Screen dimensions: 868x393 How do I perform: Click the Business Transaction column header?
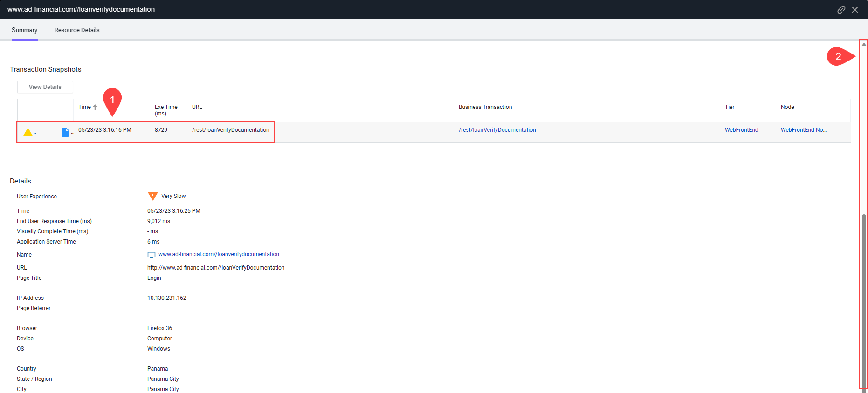(x=485, y=107)
